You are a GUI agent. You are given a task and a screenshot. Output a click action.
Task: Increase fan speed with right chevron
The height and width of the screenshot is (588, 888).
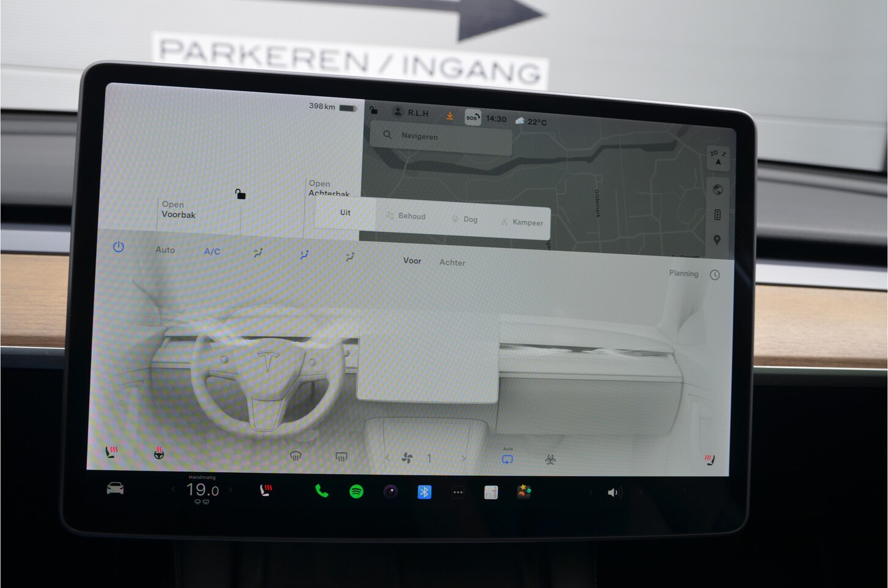pos(463,458)
